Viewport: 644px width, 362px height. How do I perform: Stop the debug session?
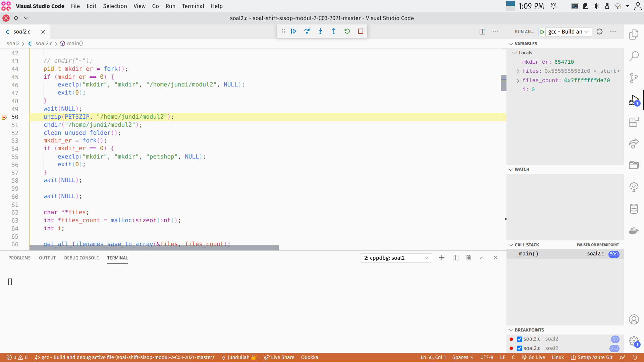coord(361,31)
